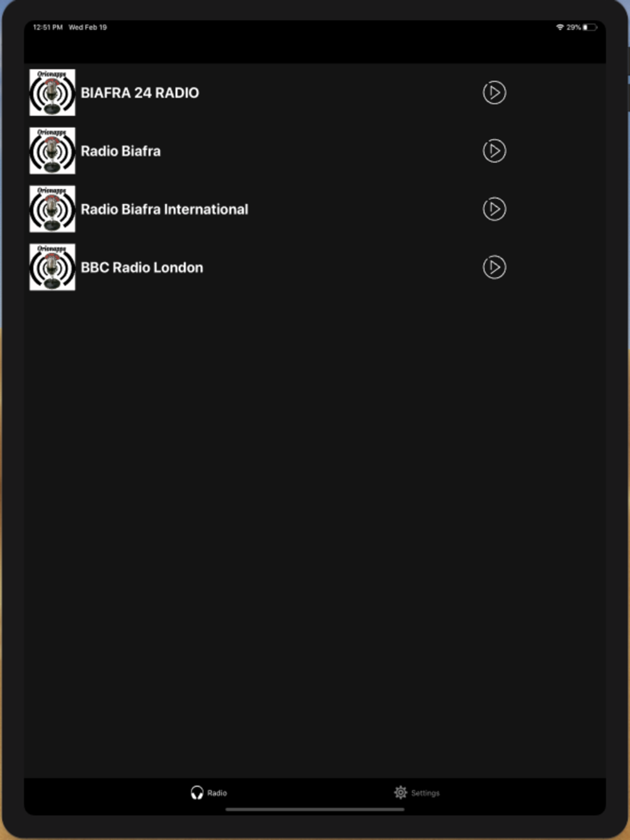The height and width of the screenshot is (840, 630).
Task: Tap the Wi-Fi status icon
Action: point(559,27)
